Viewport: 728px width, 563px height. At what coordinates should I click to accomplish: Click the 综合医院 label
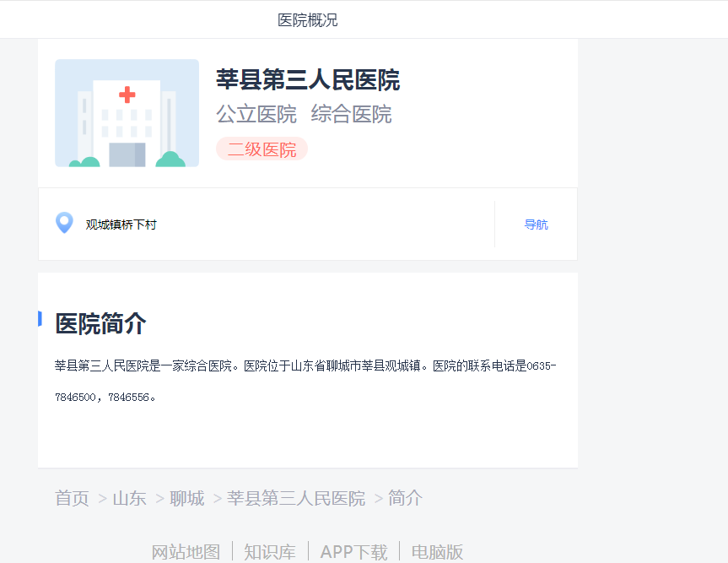click(351, 114)
